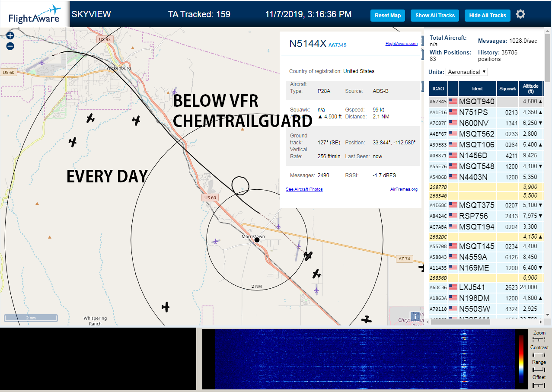
Task: Select the N751PS aircraft row
Action: click(x=486, y=112)
